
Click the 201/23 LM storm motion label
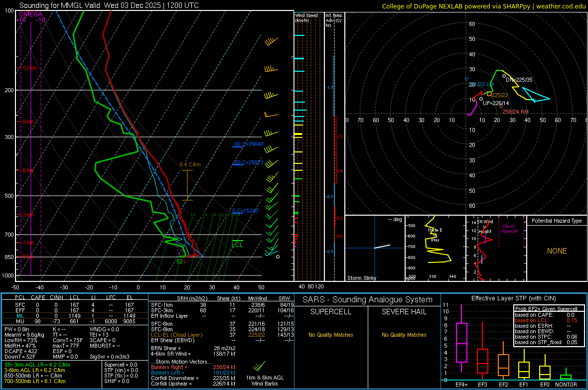click(x=481, y=84)
